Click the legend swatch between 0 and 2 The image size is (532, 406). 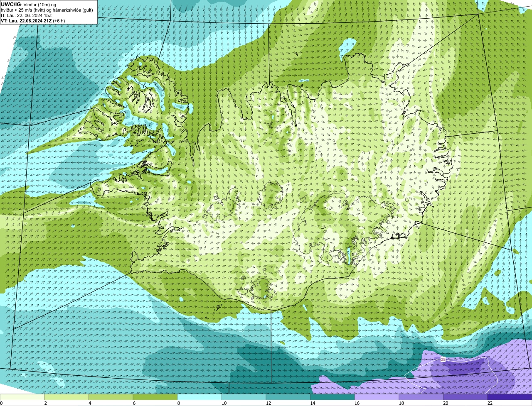[x=22, y=397]
